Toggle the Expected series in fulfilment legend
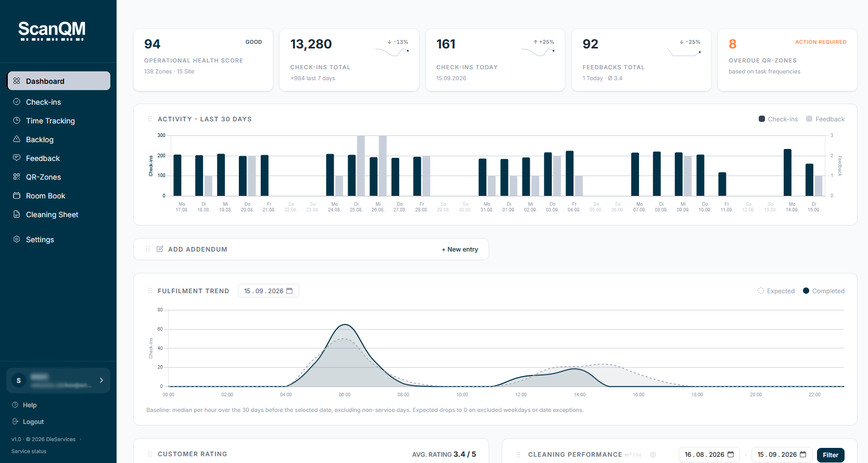Screen dimensions: 868x463 tap(776, 291)
